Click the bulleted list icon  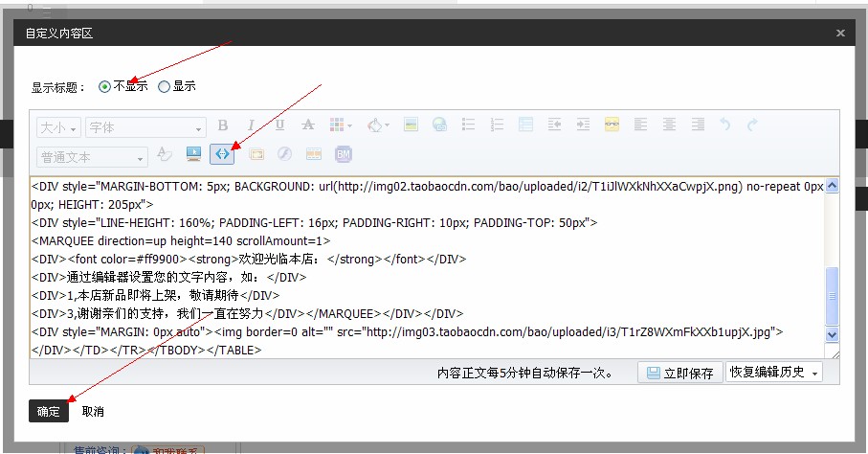click(468, 125)
